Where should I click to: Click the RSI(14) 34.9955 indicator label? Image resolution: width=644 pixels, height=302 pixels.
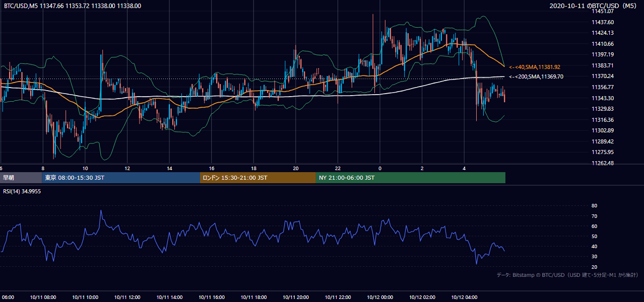22,191
